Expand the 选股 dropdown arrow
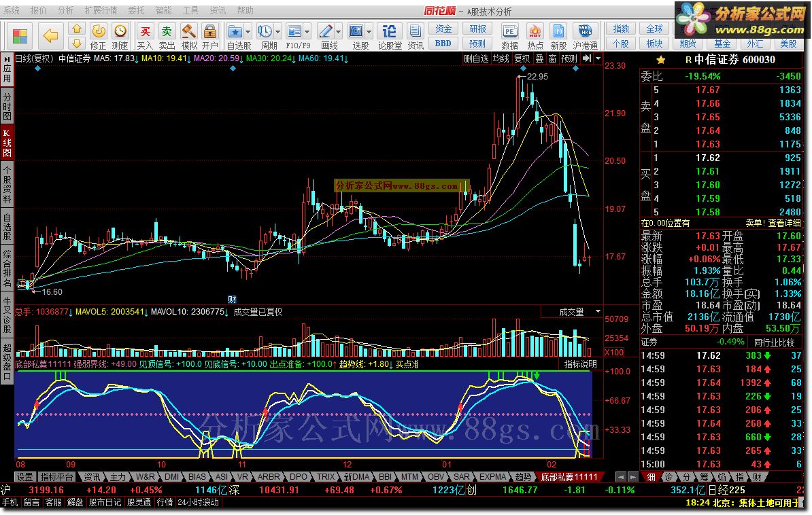The width and height of the screenshot is (812, 515). coord(369,31)
